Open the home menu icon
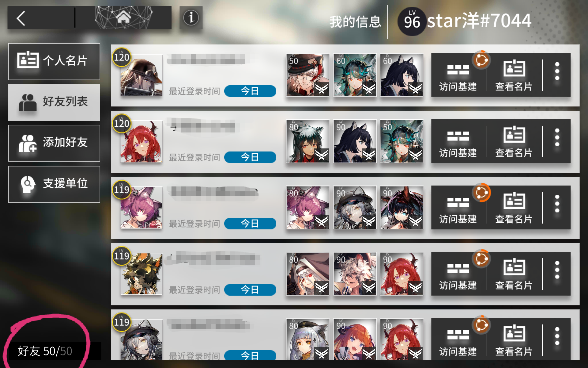 (x=123, y=17)
